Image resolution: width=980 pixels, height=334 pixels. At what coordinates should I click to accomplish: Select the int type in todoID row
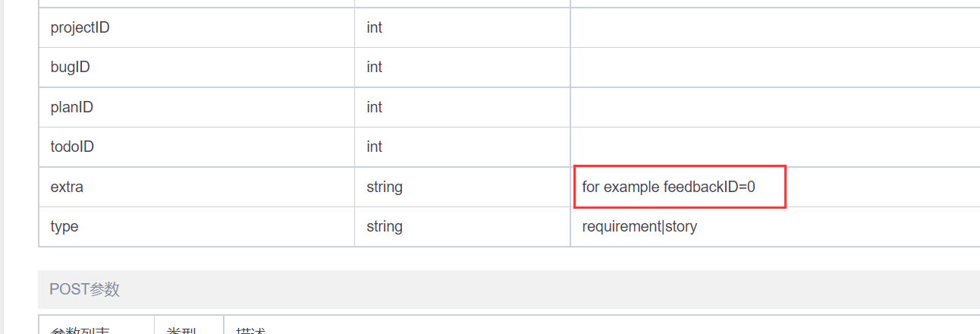(x=375, y=147)
